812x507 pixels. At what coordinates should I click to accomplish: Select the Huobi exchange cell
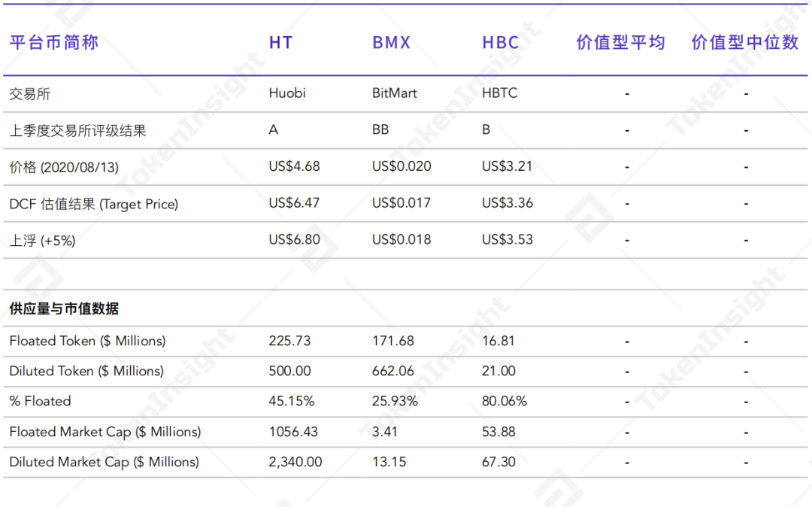pos(287,93)
